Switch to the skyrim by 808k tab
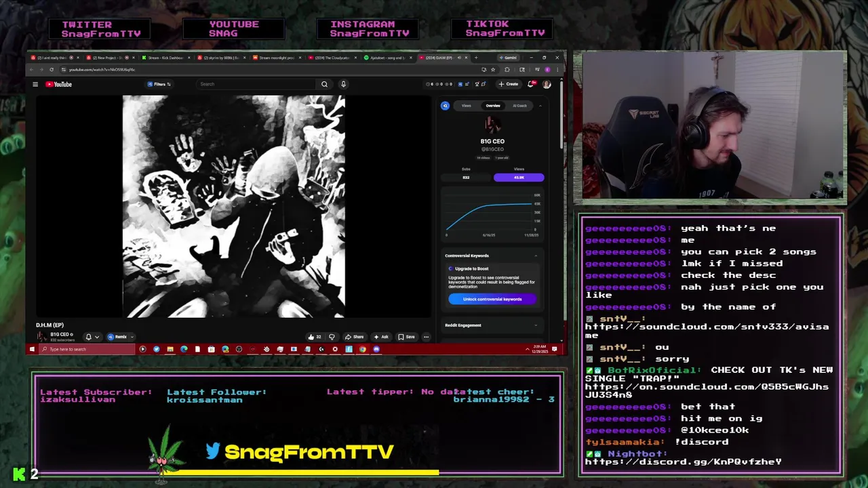The image size is (868, 488). click(x=220, y=58)
